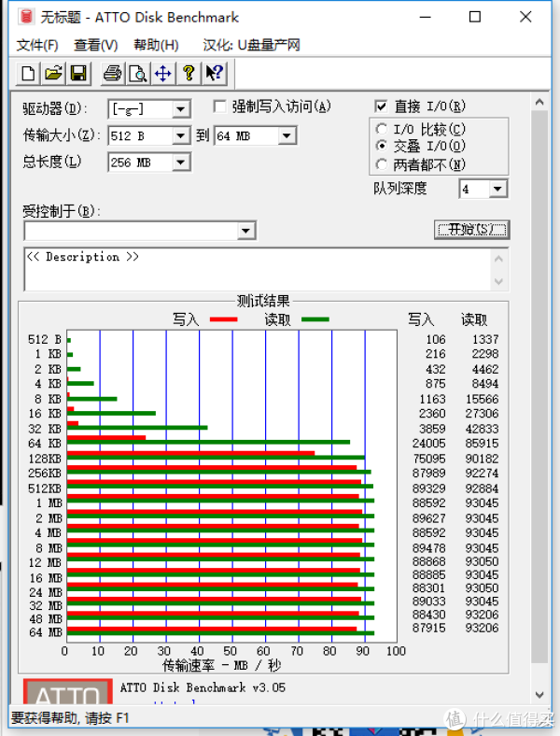Click the 64 MB chart row label
Image resolution: width=560 pixels, height=736 pixels.
point(46,632)
